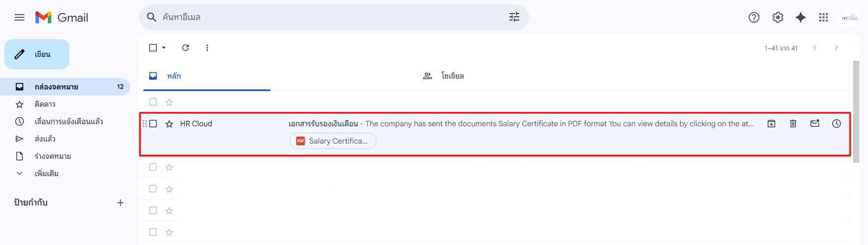Open the Salary Certificate PDF attachment
Screen dimensions: 868x245
(333, 141)
